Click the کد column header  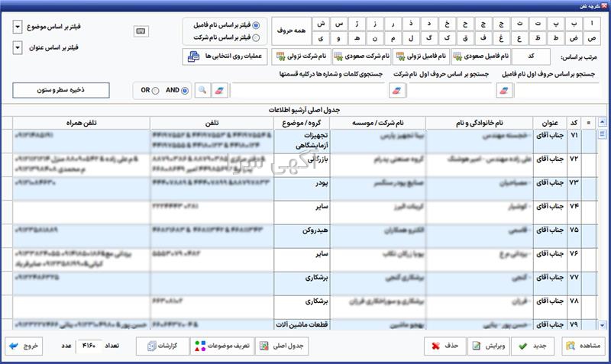pyautogui.click(x=574, y=123)
